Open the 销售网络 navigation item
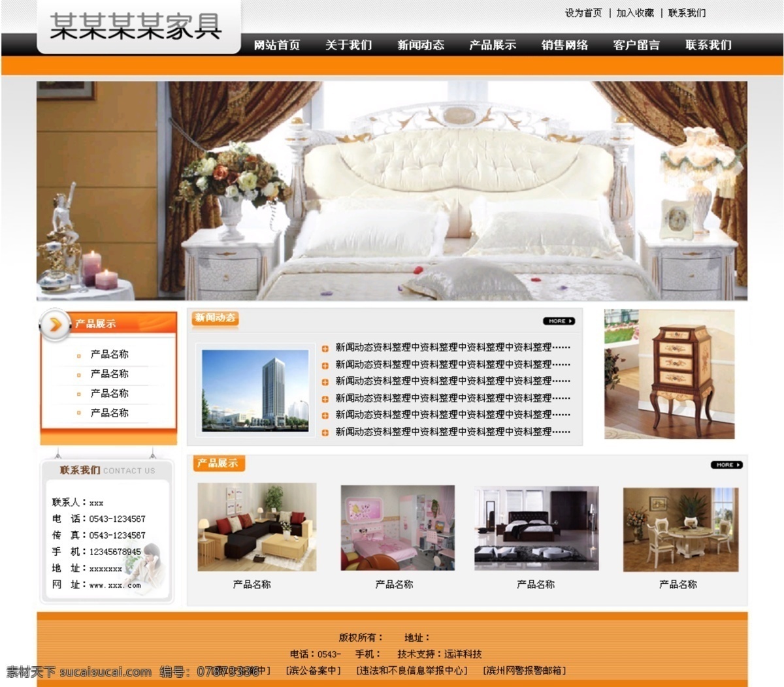Image resolution: width=784 pixels, height=687 pixels. tap(564, 45)
